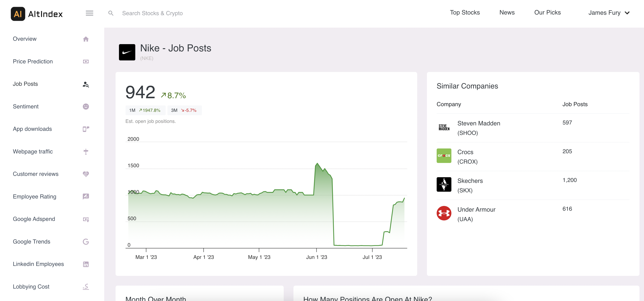Click the Employee Rating review icon
This screenshot has height=301, width=644.
point(86,196)
